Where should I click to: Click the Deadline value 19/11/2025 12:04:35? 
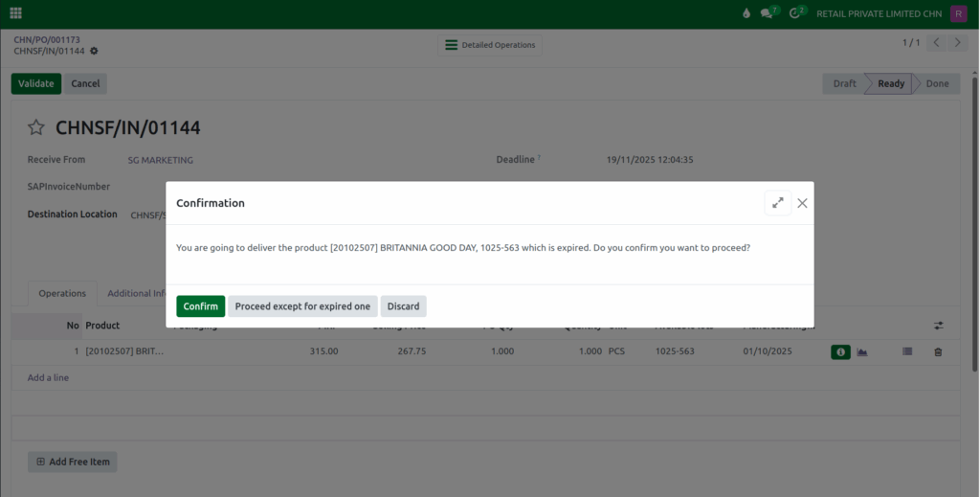[x=650, y=159]
